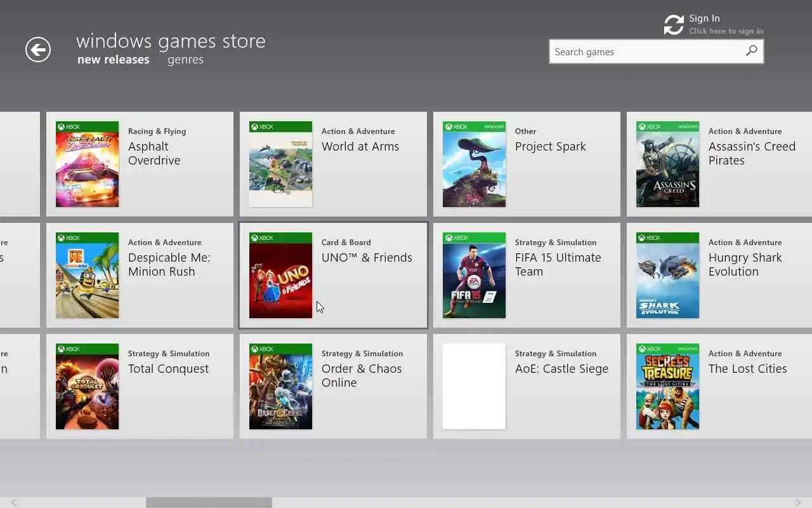Open the UNO & Friends cover art
This screenshot has width=812, height=508.
pos(280,275)
